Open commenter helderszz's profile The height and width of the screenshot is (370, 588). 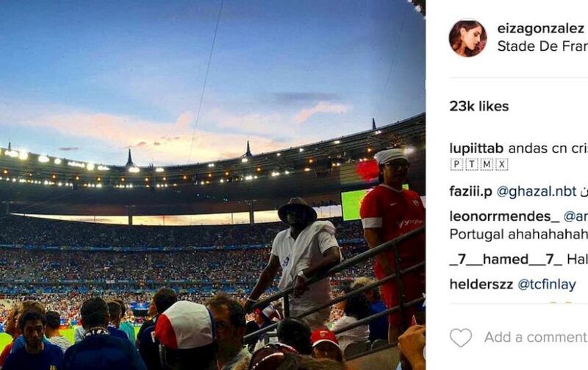pyautogui.click(x=481, y=285)
